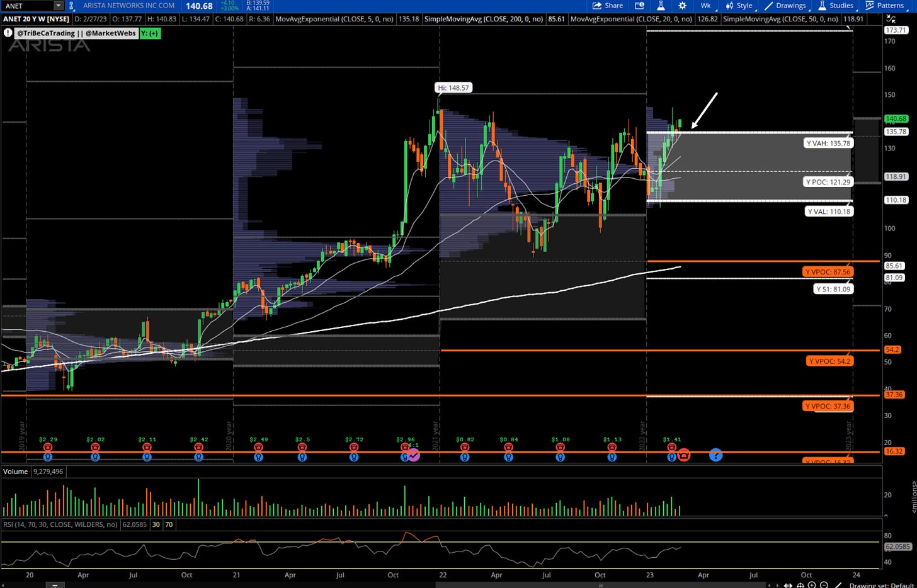Click earnings phone icon labeled $0.82
917x588 pixels.
point(465,448)
